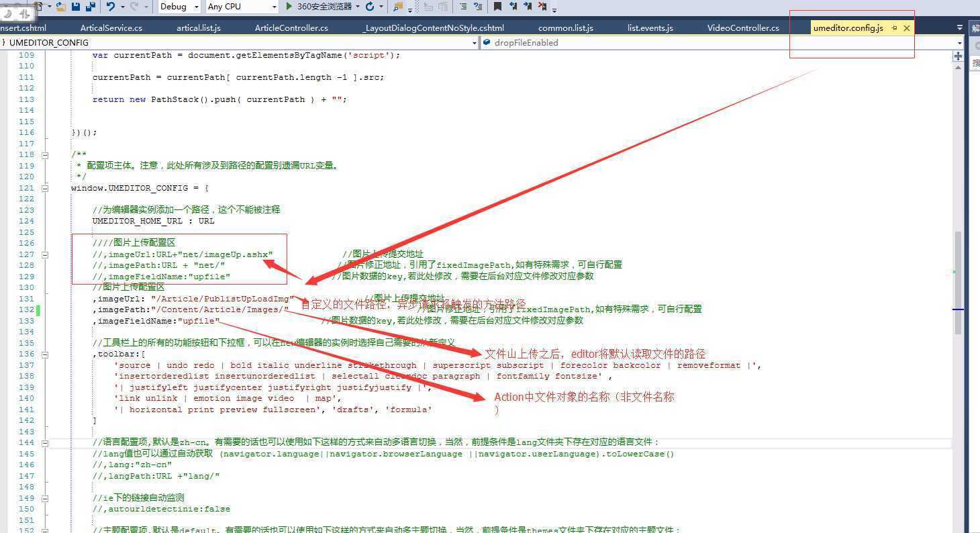This screenshot has width=980, height=533.
Task: Switch to the list.events.js tab
Action: 650,28
